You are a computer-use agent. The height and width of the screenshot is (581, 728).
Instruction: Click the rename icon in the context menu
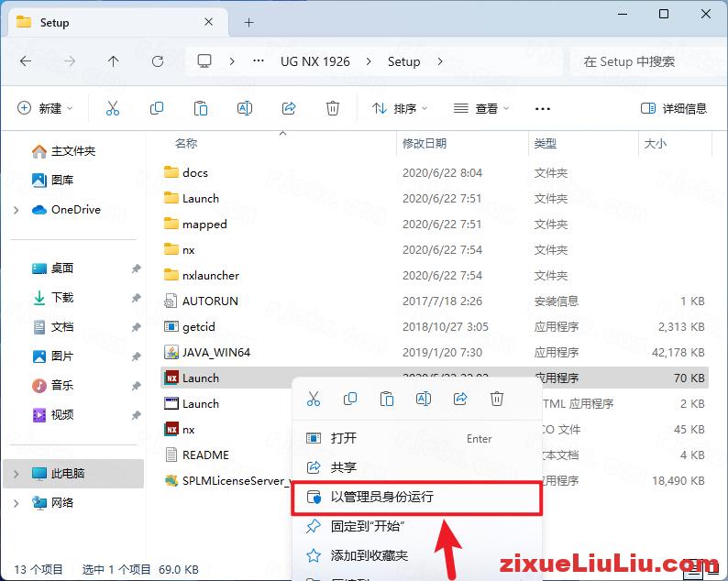tap(424, 399)
